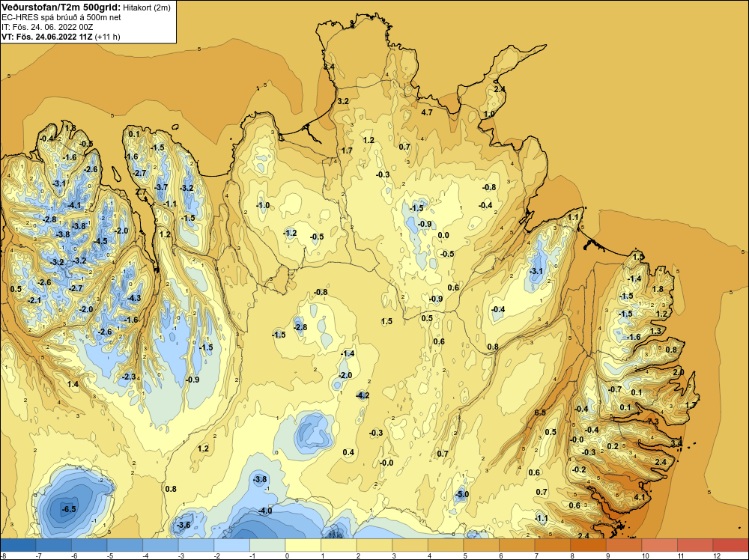Image resolution: width=749 pixels, height=560 pixels.
Task: Click the title text 'Veðurstofan/T2m 500grid:'
Action: (61, 7)
